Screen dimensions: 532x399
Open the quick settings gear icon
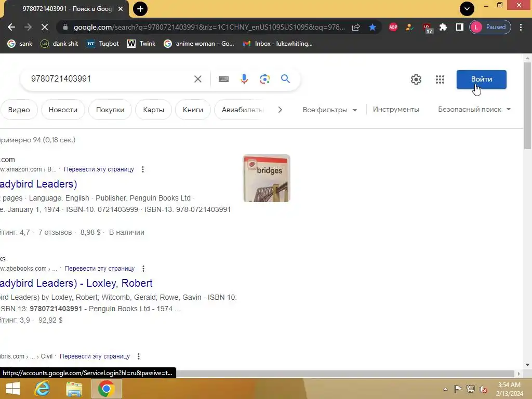point(416,79)
